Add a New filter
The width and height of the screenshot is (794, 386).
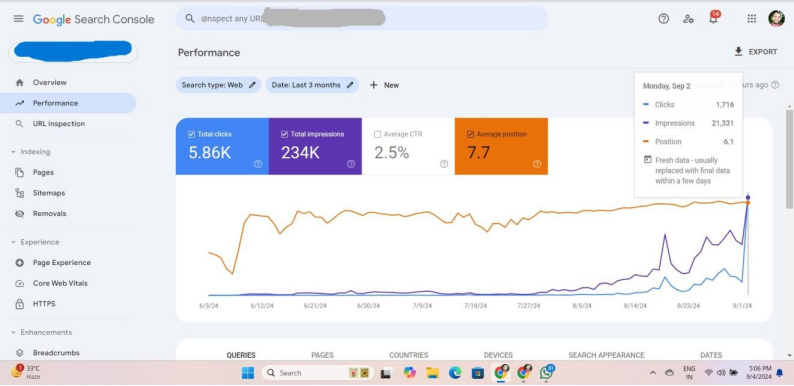384,85
